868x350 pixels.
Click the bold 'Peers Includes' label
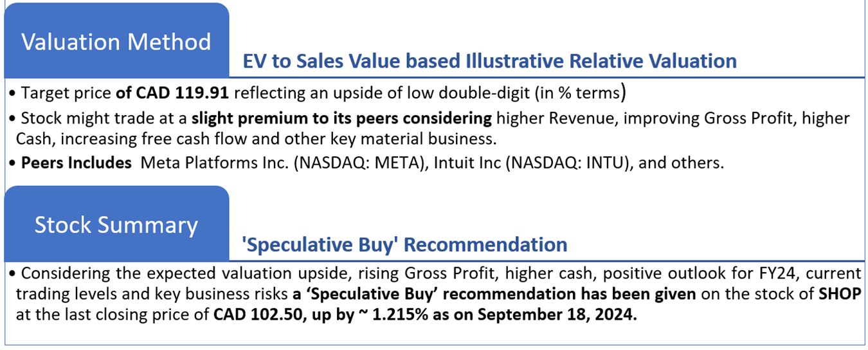pyautogui.click(x=77, y=163)
